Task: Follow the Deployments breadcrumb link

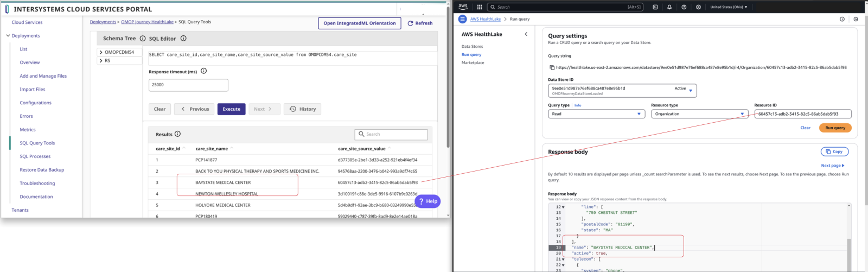Action: click(x=103, y=22)
